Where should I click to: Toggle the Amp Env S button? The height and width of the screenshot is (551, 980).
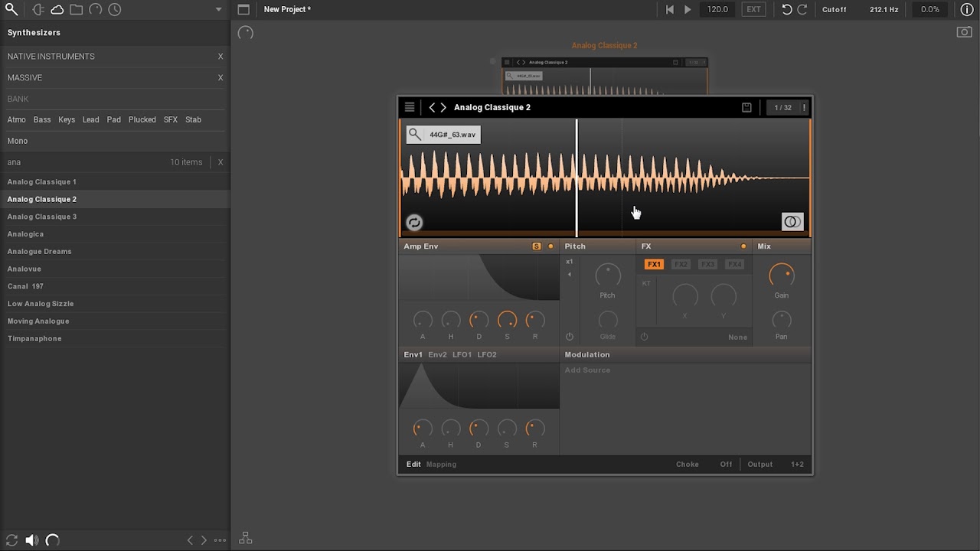(536, 246)
